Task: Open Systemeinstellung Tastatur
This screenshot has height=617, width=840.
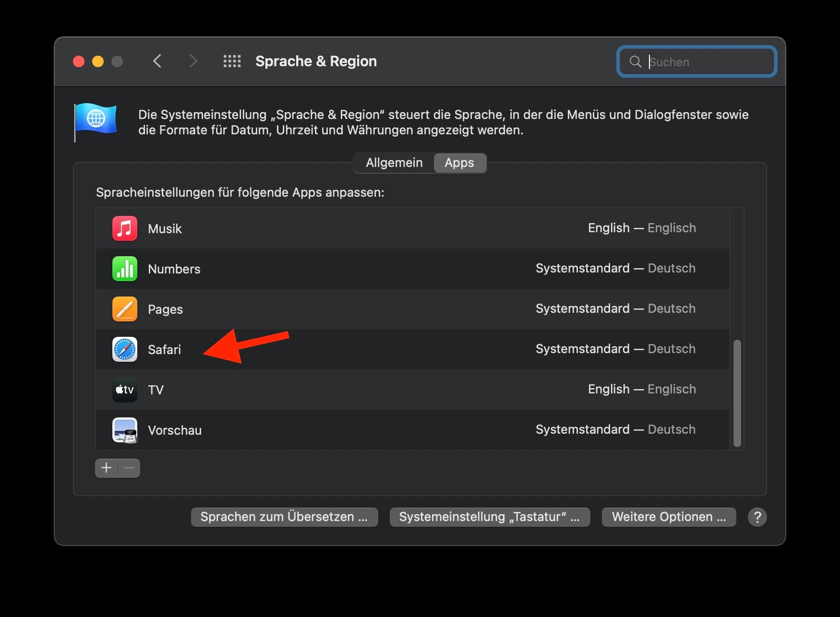Action: point(490,517)
